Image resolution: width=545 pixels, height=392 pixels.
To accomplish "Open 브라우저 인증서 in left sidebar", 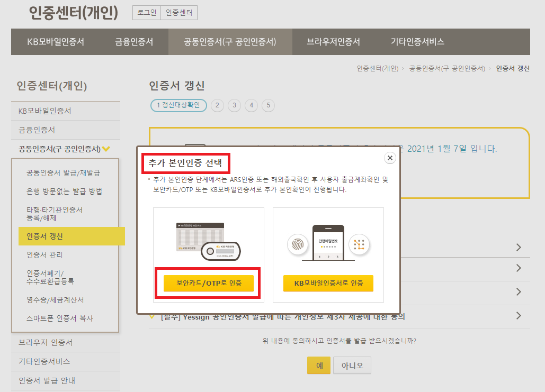I will point(66,342).
